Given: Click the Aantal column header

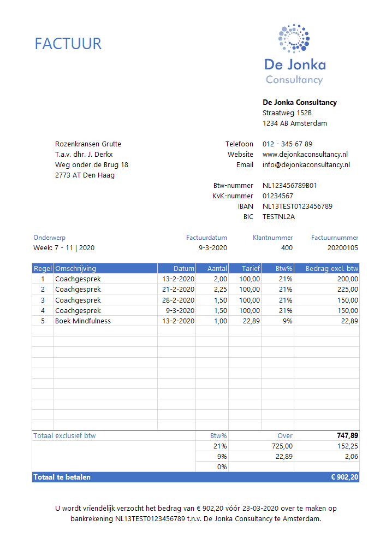Looking at the screenshot, I should 217,269.
